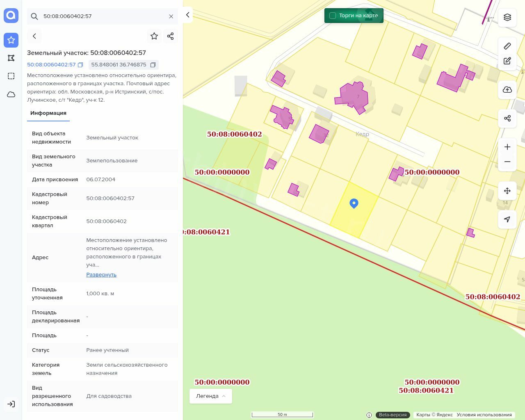The width and height of the screenshot is (525, 420).
Task: Open the polygon drawing tool in sidebar
Action: coord(11,58)
